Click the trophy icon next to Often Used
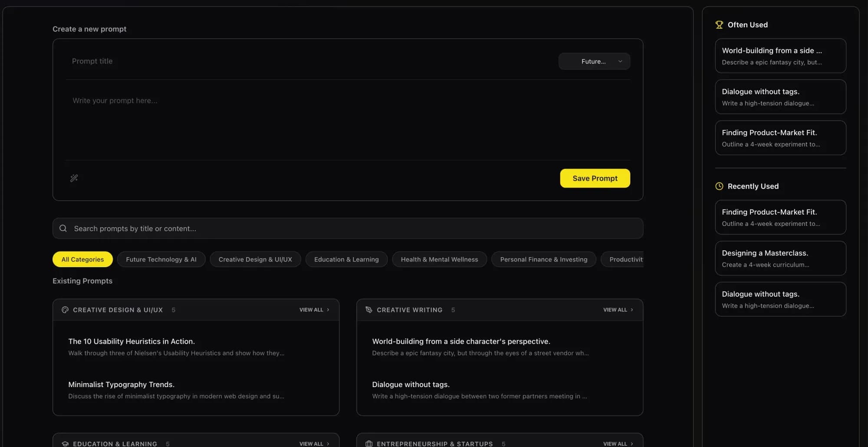The image size is (868, 447). coord(719,24)
